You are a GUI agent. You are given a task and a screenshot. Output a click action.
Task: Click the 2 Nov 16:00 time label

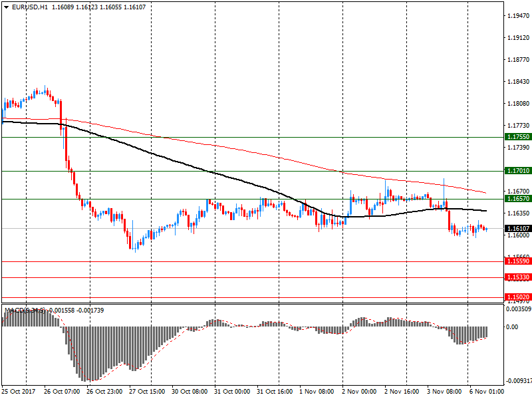coord(402,392)
